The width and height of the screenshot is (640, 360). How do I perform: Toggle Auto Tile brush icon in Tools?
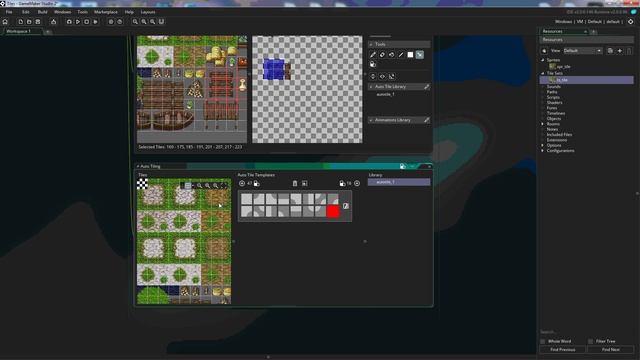373,64
